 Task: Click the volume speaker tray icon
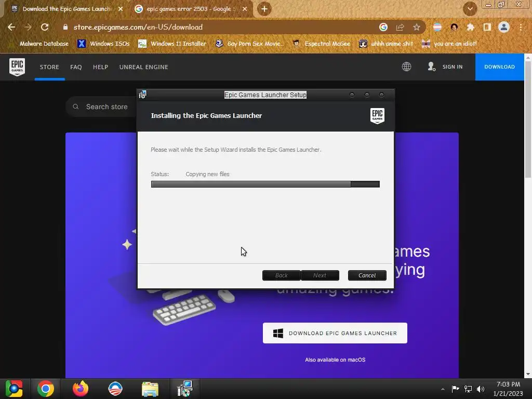[x=481, y=389]
